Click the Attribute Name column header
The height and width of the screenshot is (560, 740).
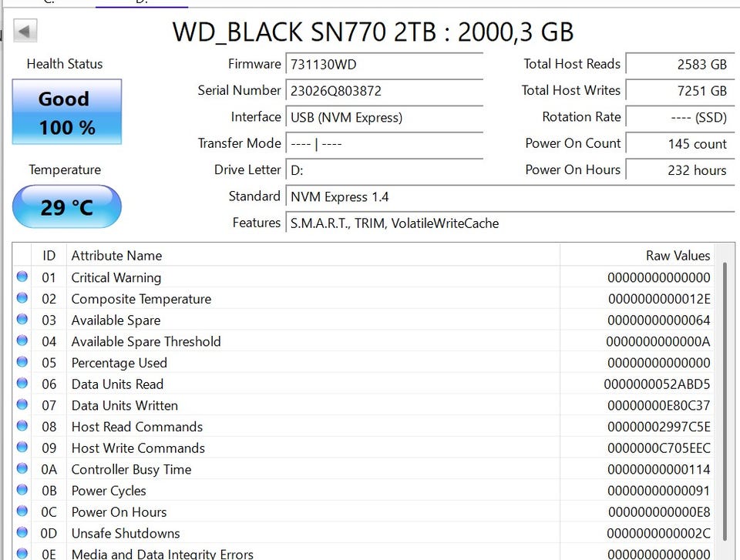314,255
